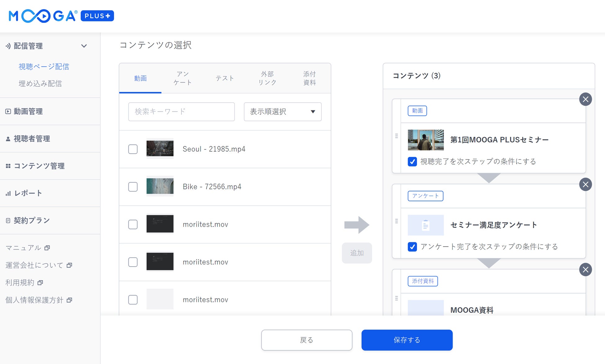Switch to the 外部リンク tab
605x364 pixels.
click(267, 78)
